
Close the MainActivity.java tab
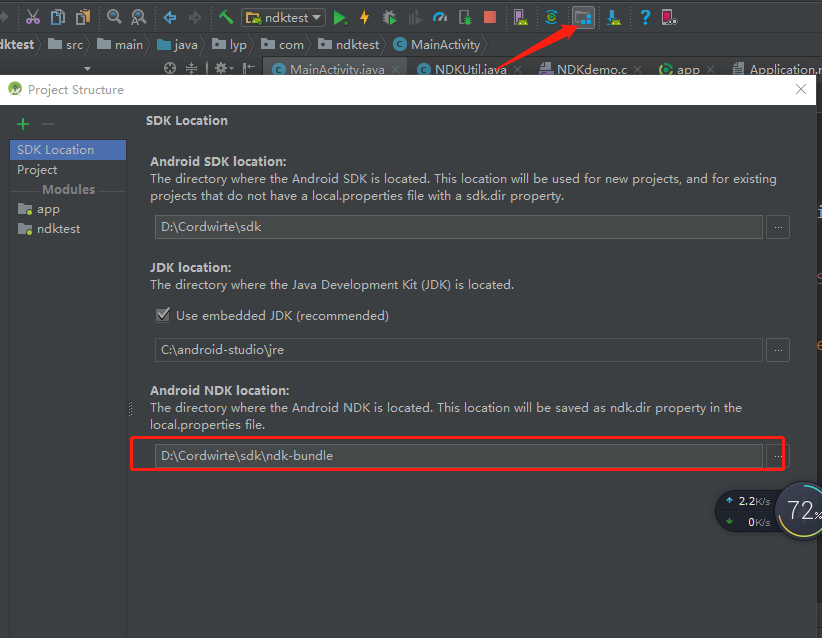pos(395,69)
